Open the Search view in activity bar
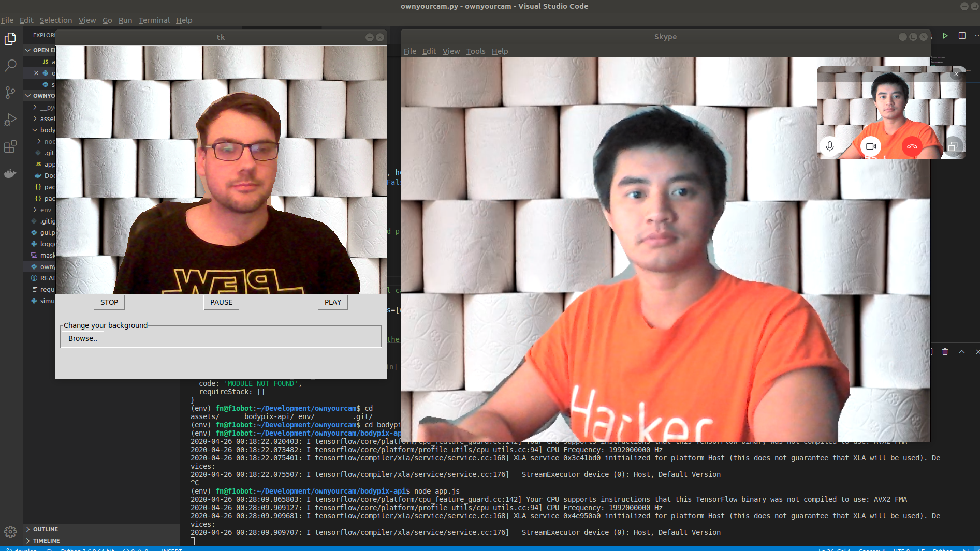Viewport: 980px width, 551px height. (10, 66)
